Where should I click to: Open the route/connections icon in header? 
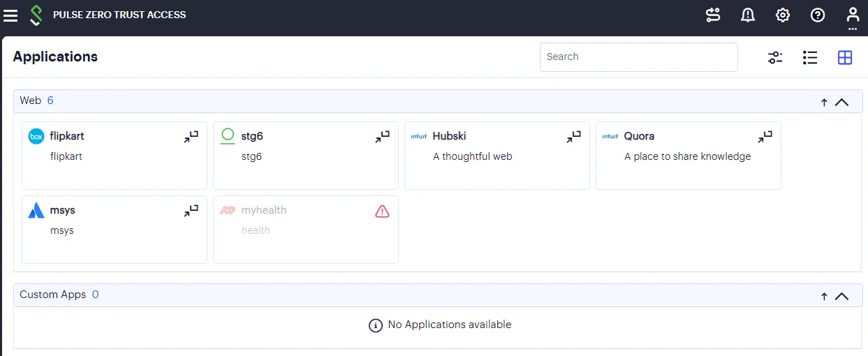713,15
